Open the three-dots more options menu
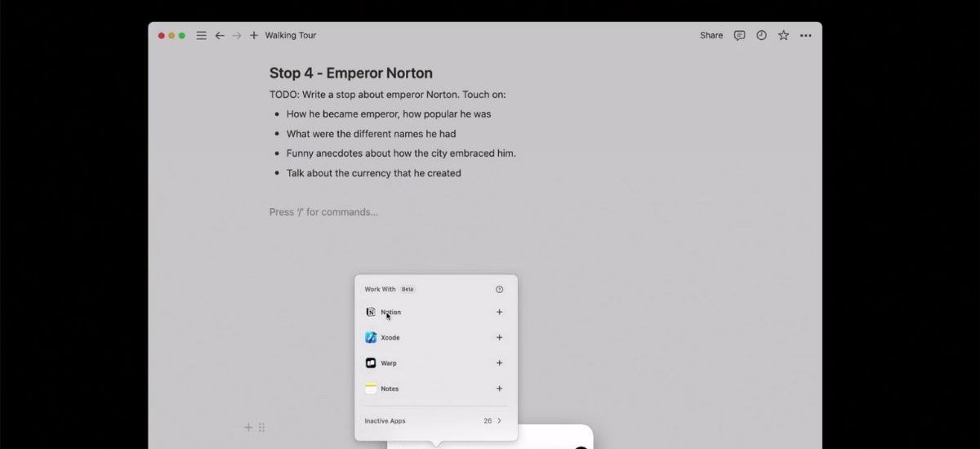This screenshot has height=449, width=980. 806,35
